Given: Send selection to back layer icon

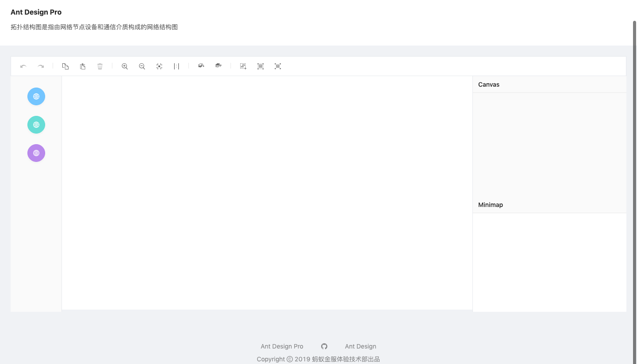Looking at the screenshot, I should (x=201, y=66).
